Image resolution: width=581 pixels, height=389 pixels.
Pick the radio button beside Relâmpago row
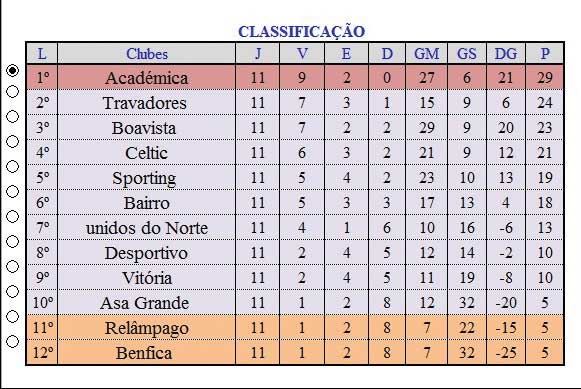pos(13,316)
